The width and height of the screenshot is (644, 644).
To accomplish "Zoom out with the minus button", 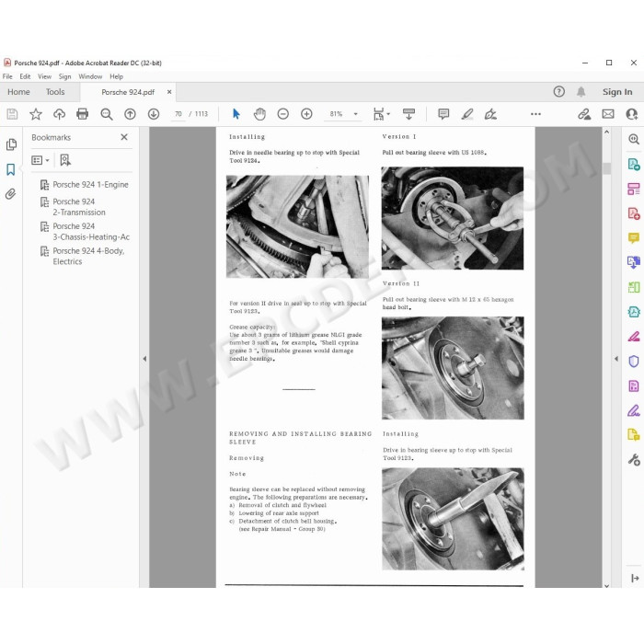I will click(283, 114).
